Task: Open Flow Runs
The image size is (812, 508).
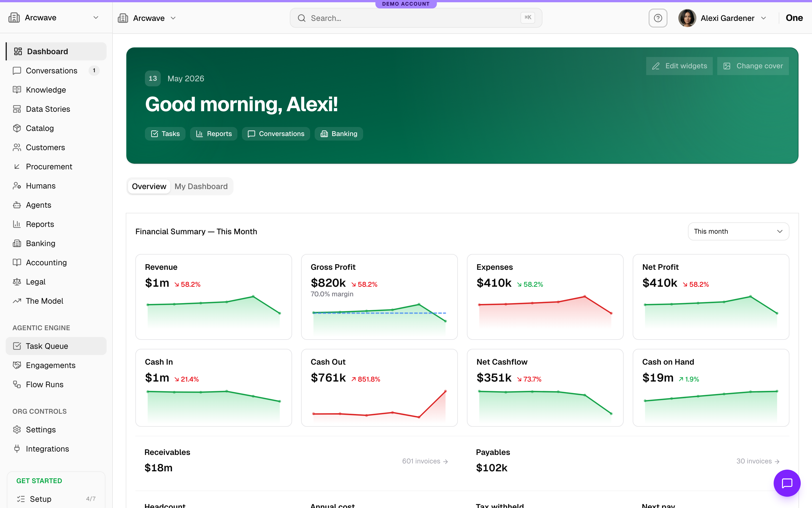Action: coord(56,384)
